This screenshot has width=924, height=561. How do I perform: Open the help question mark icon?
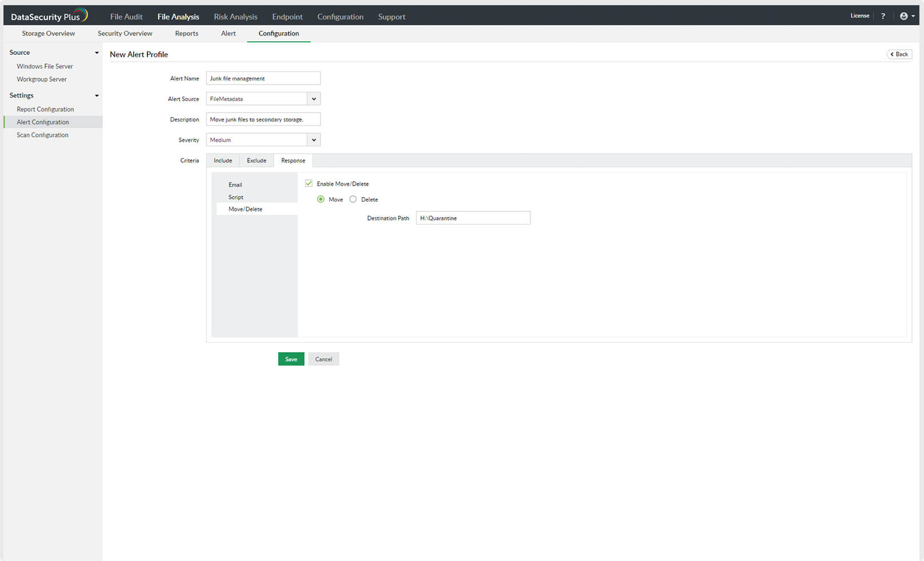pos(883,16)
